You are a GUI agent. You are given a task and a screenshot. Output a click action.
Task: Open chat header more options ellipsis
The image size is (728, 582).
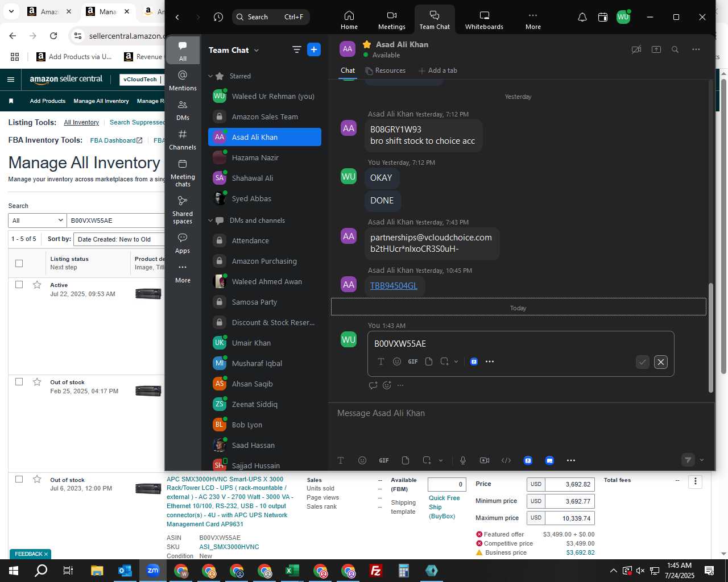pos(696,49)
